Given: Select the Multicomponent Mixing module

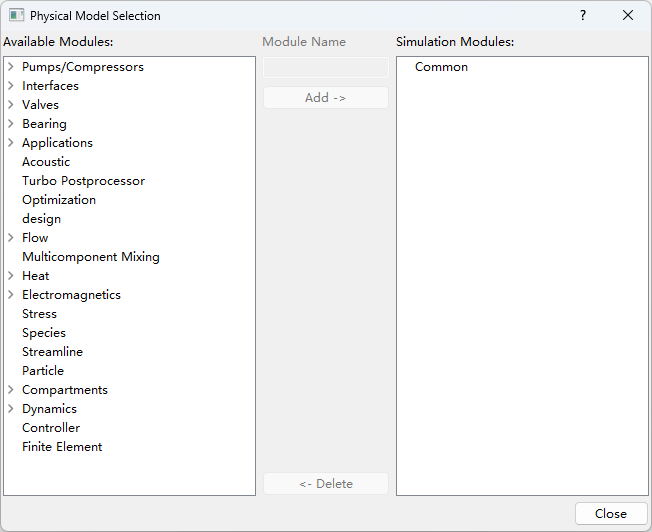Looking at the screenshot, I should click(90, 257).
